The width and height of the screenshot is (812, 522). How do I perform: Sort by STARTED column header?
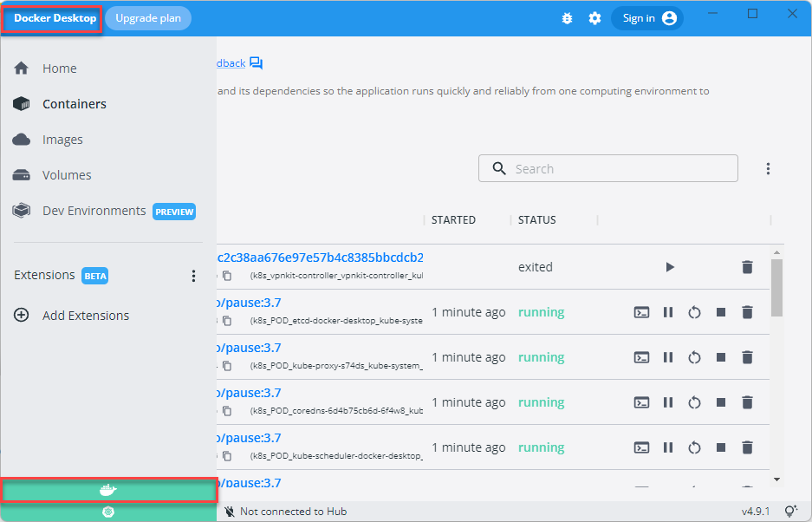(453, 219)
